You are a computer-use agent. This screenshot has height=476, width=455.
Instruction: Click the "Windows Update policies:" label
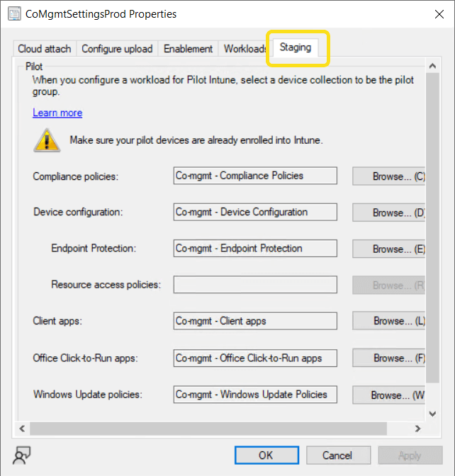88,395
